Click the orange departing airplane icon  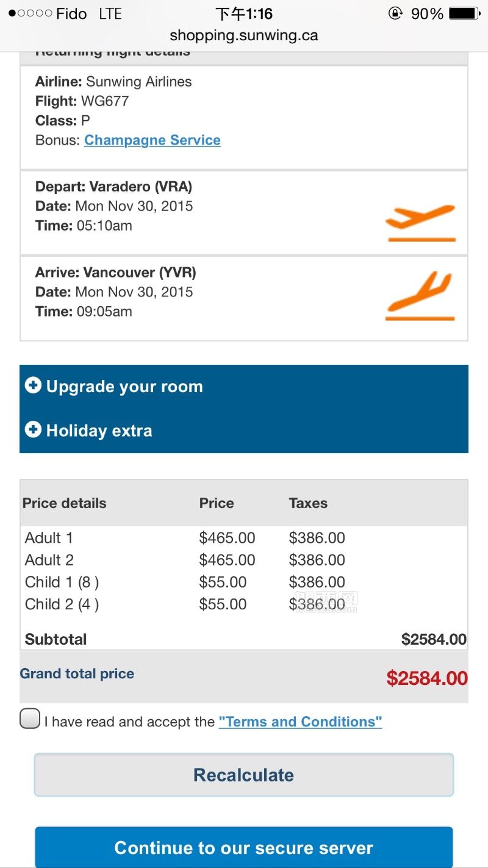pos(421,222)
